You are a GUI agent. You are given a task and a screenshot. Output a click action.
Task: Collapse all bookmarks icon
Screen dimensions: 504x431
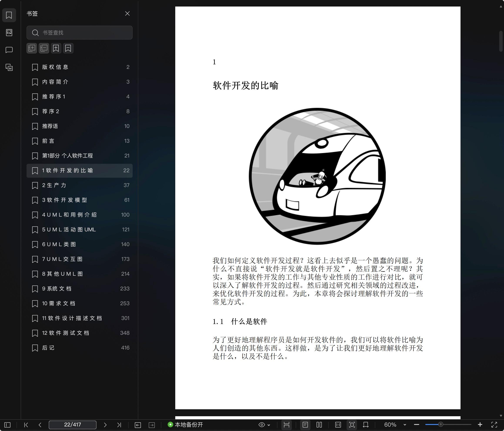click(x=44, y=48)
